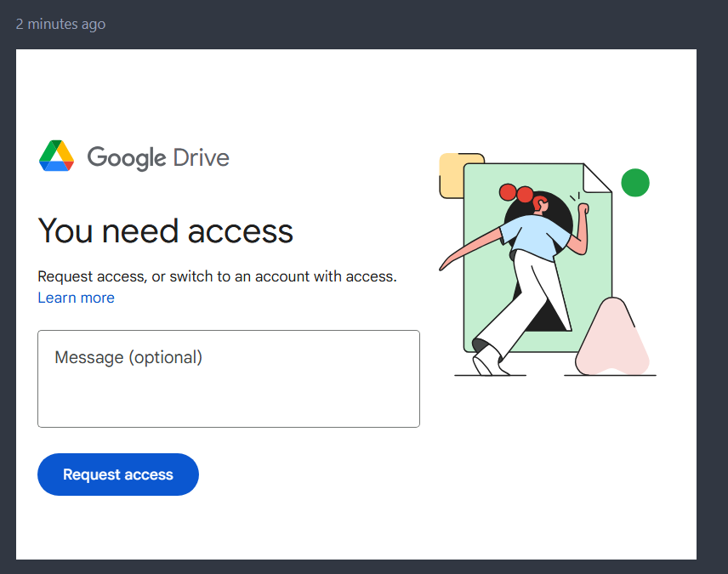Click the green circle in the illustration
The height and width of the screenshot is (574, 728).
(x=635, y=183)
